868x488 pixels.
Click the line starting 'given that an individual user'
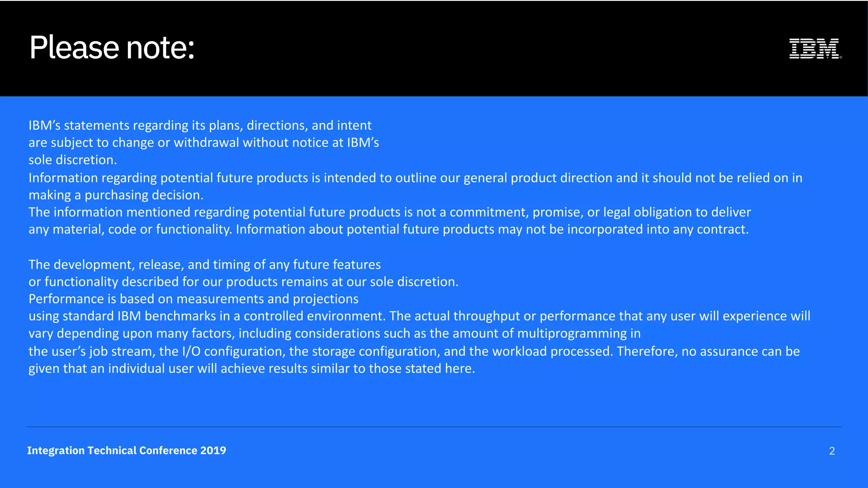252,369
